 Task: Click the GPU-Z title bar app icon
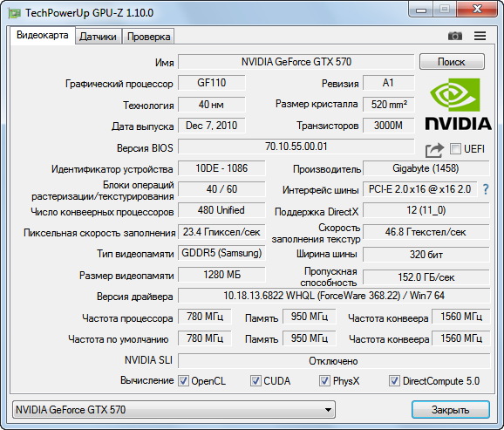coord(15,13)
